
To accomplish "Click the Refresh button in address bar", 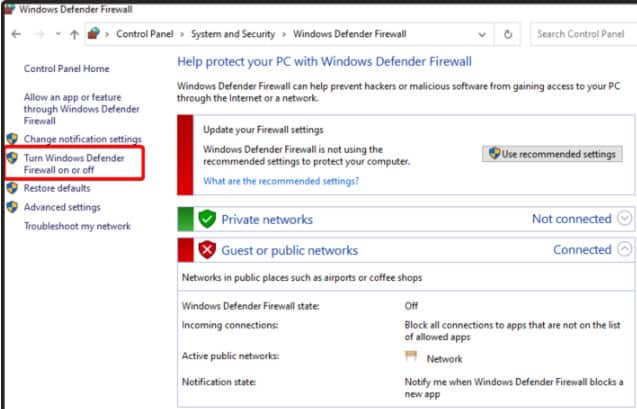I will coord(508,34).
